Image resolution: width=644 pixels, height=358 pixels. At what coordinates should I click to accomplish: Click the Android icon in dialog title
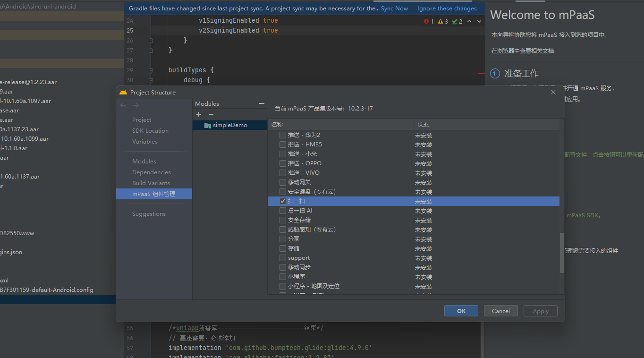coord(123,92)
